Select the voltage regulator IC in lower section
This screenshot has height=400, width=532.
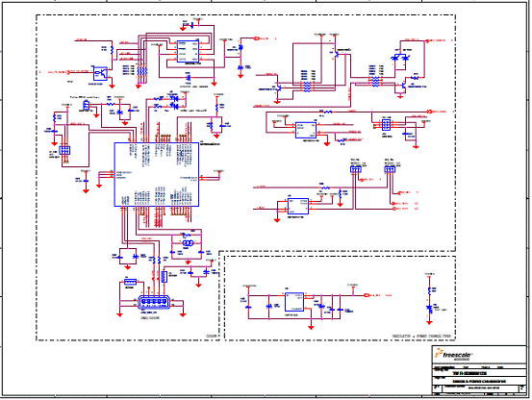click(x=294, y=302)
